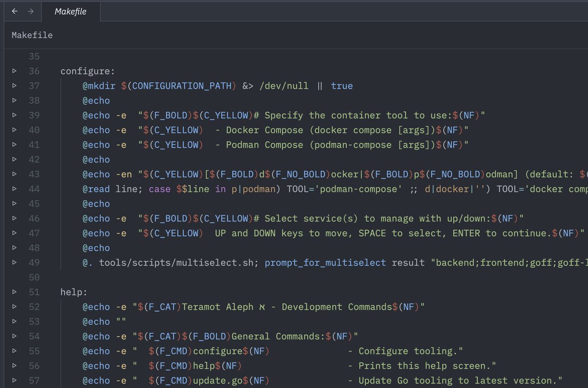Click the Makefile breadcrumb path
This screenshot has width=588, height=388.
32,35
